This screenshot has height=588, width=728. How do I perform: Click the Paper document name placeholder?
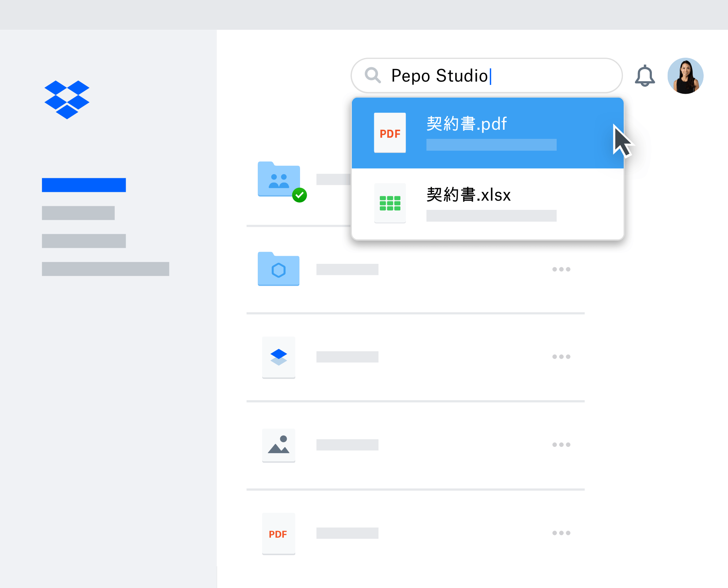click(x=347, y=357)
